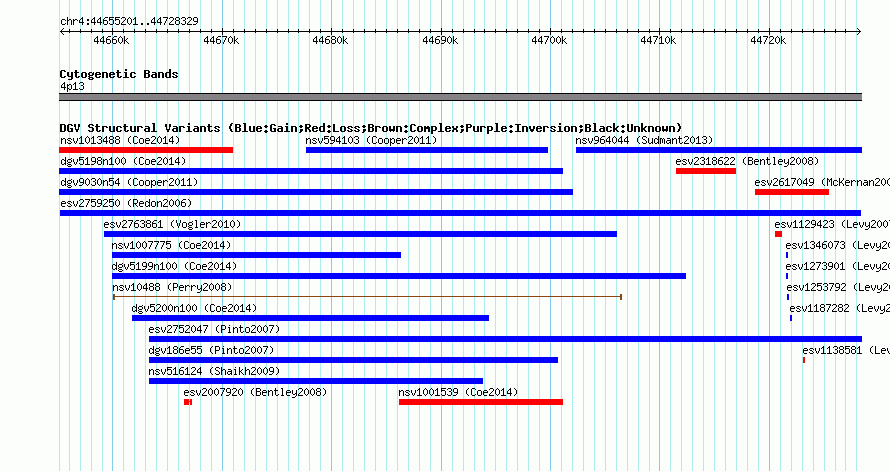Screen dimensions: 890x471
Task: Click the red esv2318622 loss bar
Action: 706,171
